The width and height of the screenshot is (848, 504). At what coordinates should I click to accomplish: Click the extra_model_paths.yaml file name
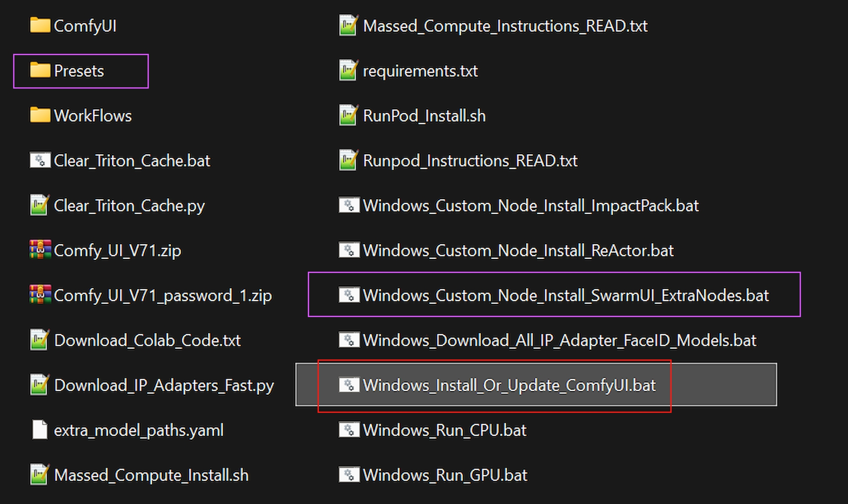(139, 431)
